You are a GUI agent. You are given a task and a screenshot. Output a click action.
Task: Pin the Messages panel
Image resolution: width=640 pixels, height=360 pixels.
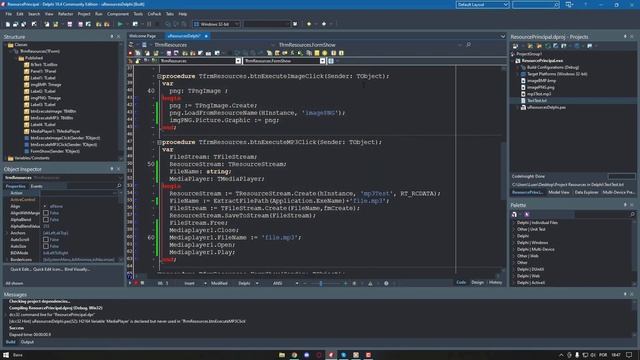(625, 294)
